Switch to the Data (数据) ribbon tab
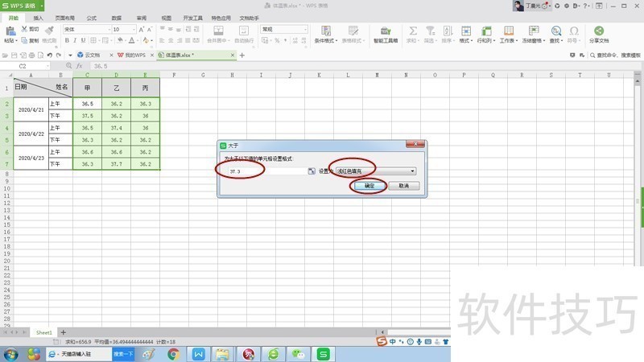 117,18
